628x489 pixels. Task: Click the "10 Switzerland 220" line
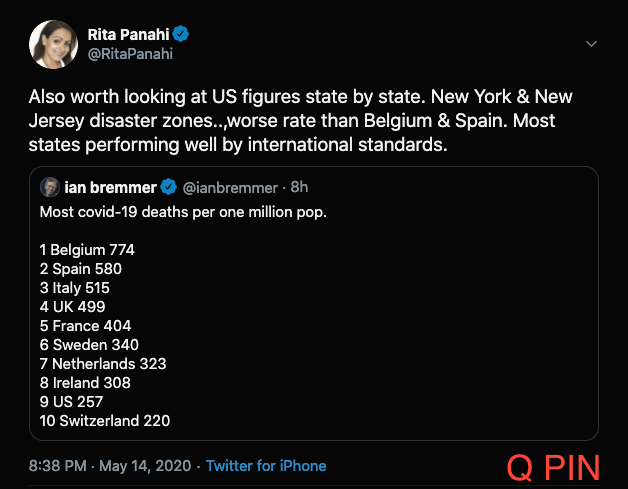pos(104,421)
